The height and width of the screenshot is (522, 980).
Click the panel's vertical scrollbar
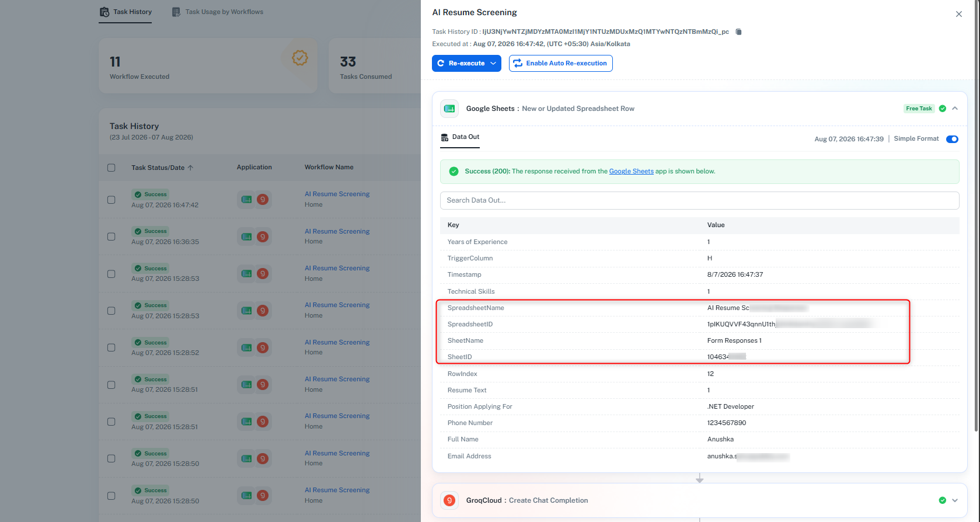[x=977, y=216]
